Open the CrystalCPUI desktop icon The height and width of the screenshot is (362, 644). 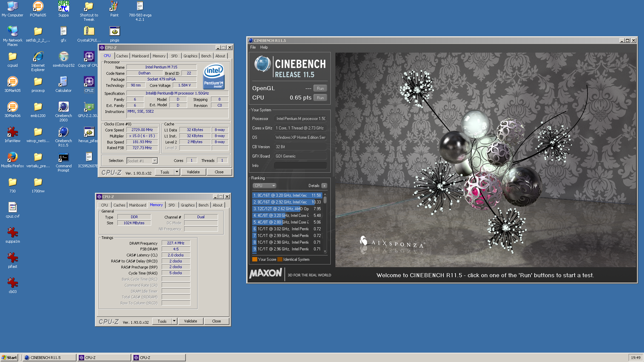(x=89, y=34)
